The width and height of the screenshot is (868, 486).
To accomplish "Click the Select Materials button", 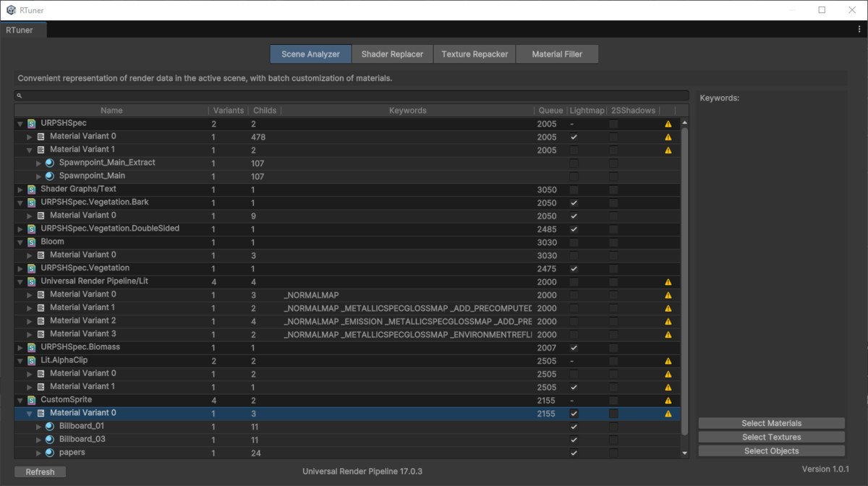I will click(x=771, y=422).
